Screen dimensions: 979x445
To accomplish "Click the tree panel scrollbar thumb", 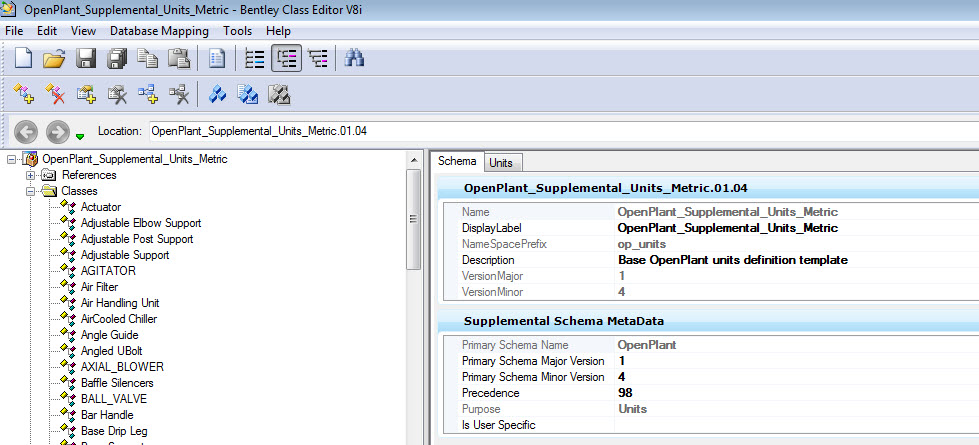I will (x=413, y=219).
